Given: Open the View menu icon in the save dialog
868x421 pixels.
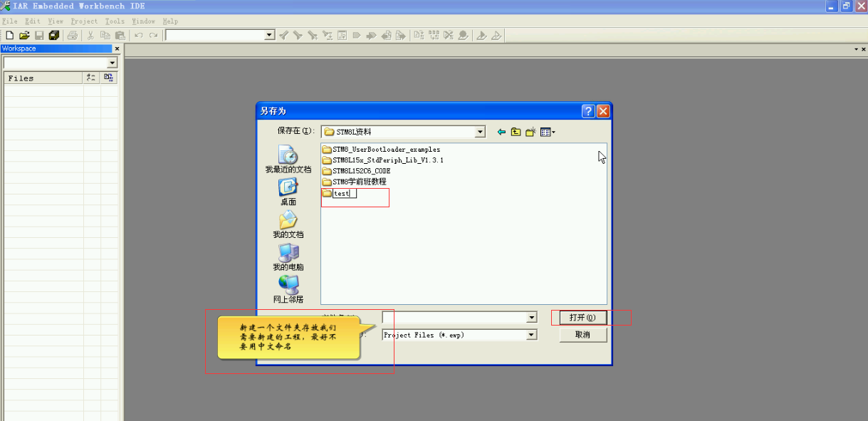Looking at the screenshot, I should click(548, 132).
